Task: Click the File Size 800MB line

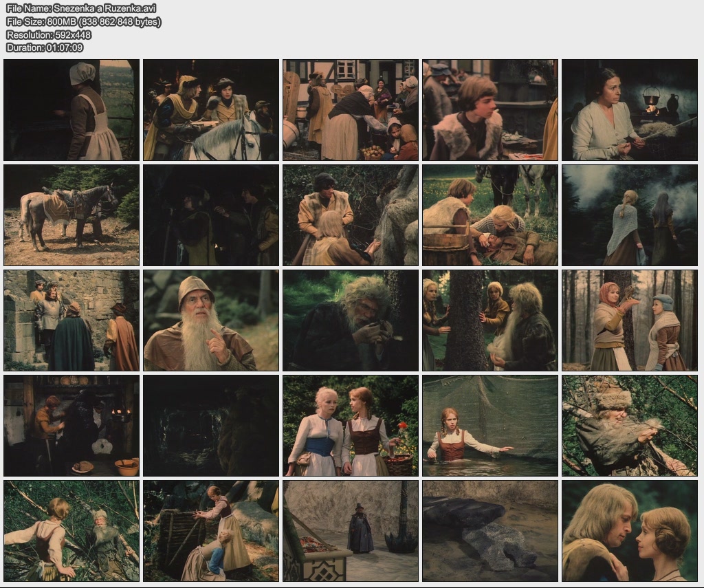Action: 83,22
